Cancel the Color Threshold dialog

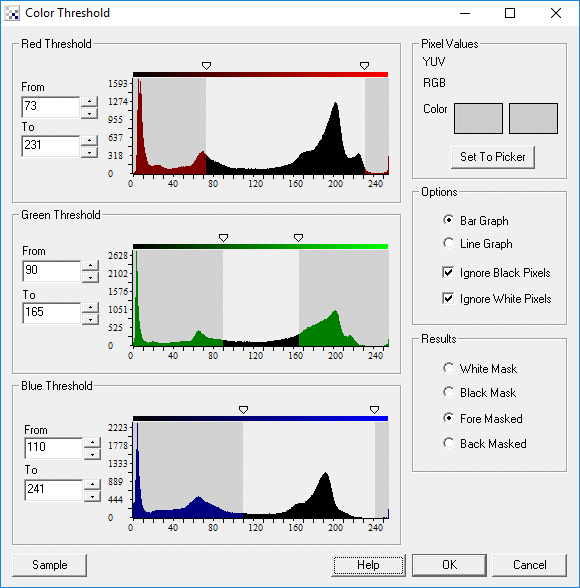click(x=529, y=565)
